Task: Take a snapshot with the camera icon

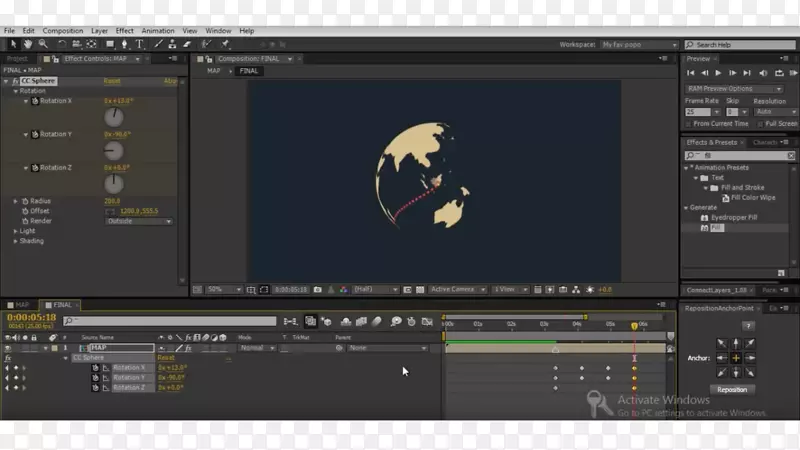Action: point(317,289)
